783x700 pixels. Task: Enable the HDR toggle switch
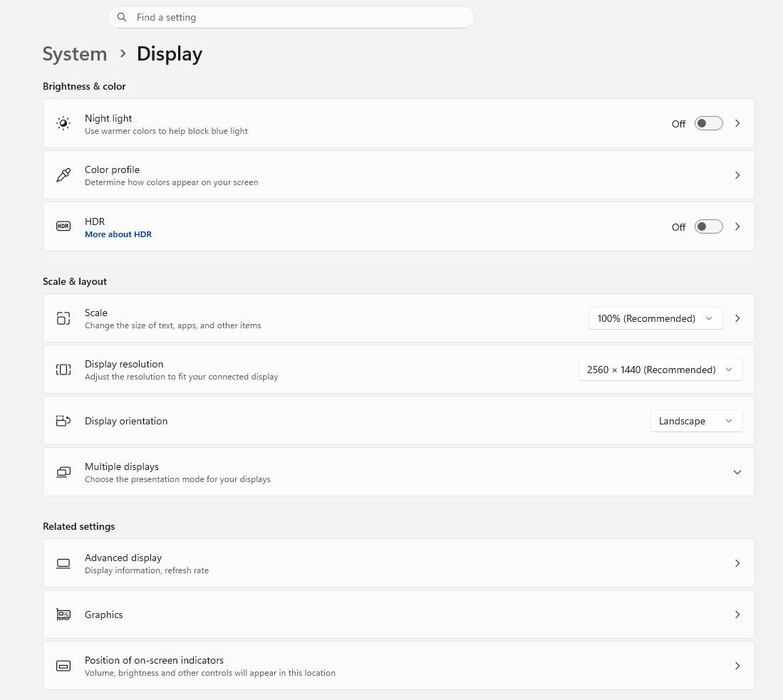(708, 226)
